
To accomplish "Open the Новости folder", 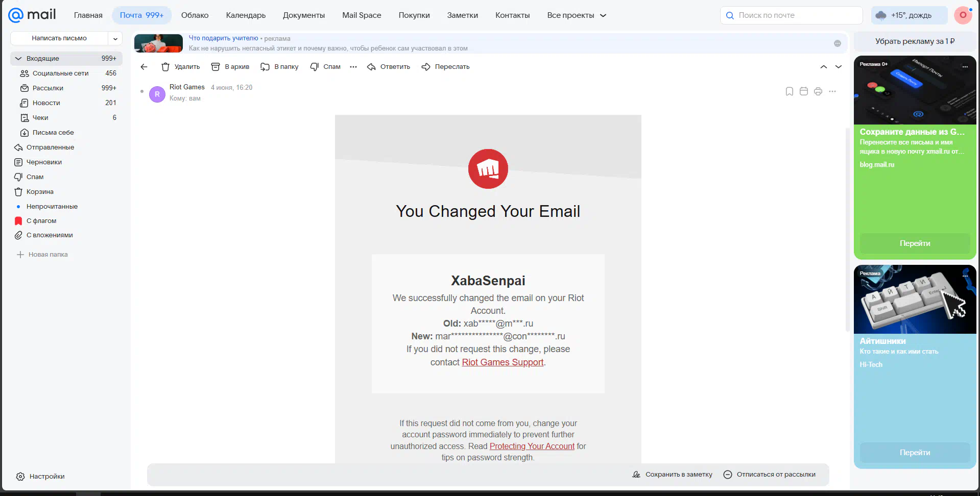I will tap(66, 103).
